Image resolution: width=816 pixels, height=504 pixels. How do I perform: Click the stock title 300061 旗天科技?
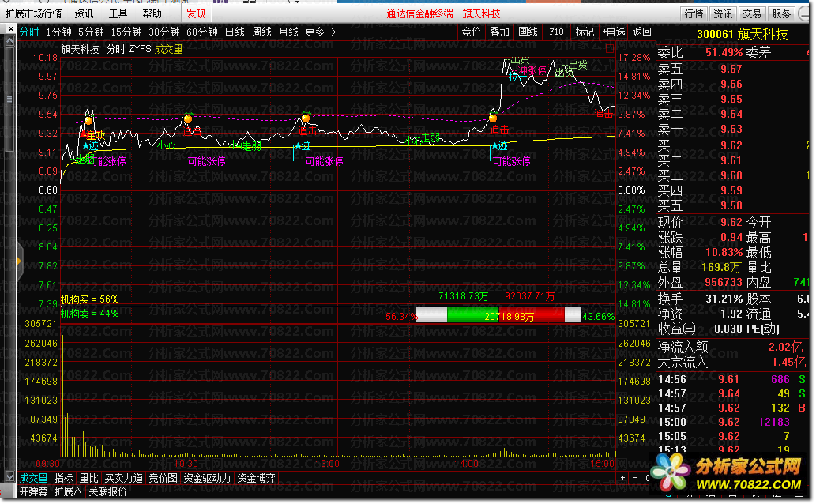pos(742,35)
